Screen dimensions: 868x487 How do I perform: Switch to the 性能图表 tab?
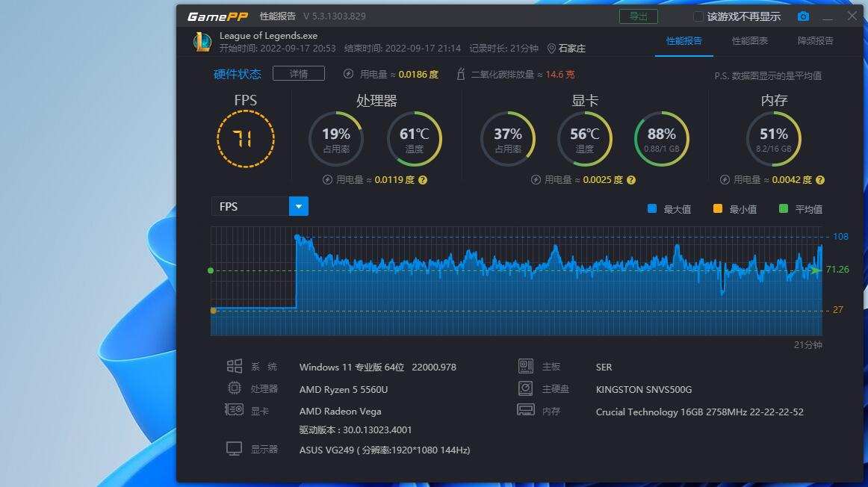(750, 41)
